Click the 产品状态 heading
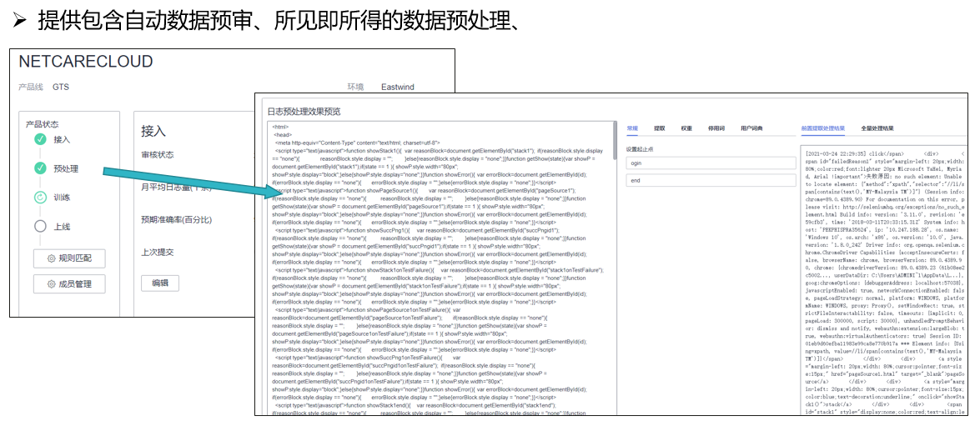This screenshot has height=421, width=980. (43, 124)
